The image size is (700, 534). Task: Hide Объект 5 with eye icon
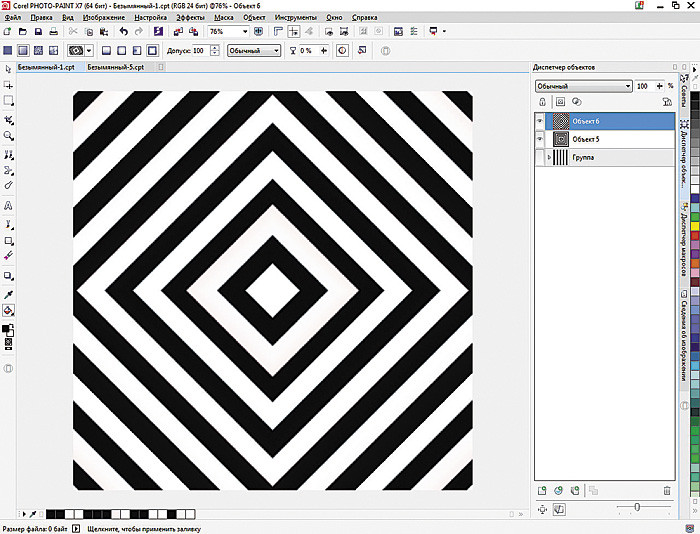pyautogui.click(x=540, y=139)
